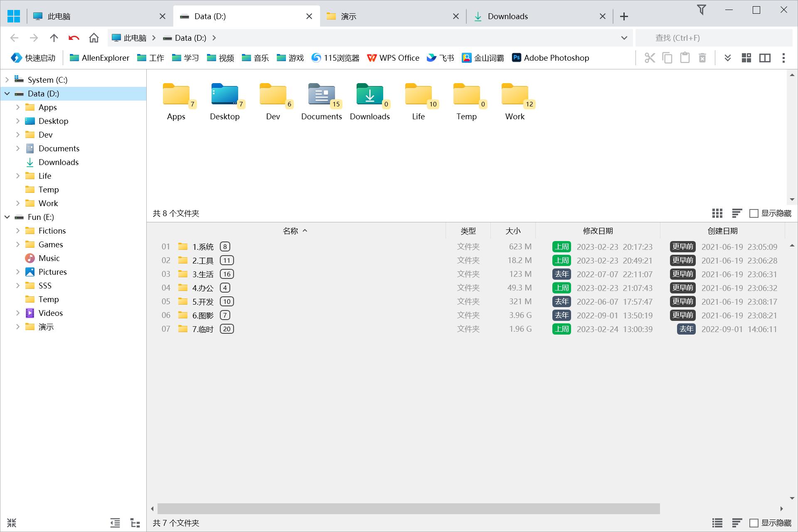
Task: Click the clipboard paste icon
Action: (685, 58)
